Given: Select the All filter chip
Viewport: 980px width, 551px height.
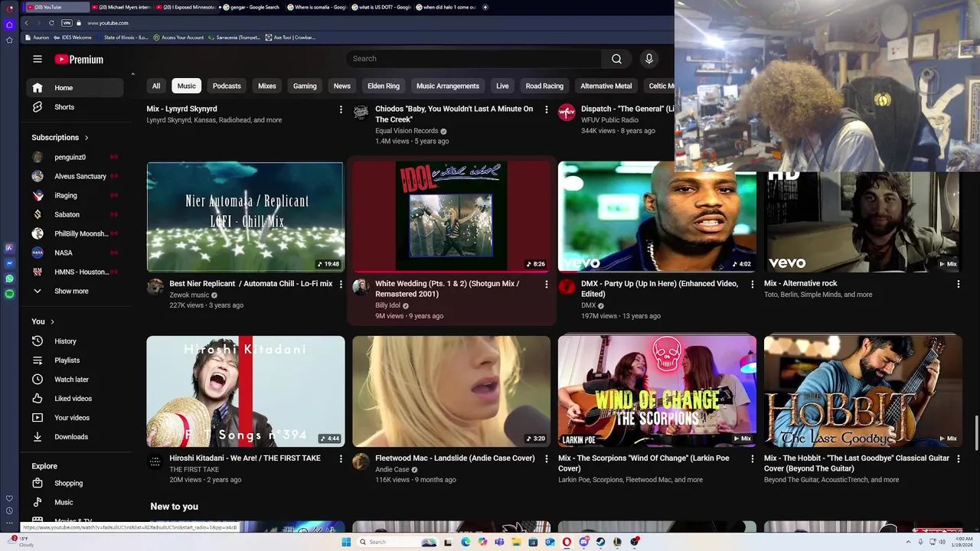Looking at the screenshot, I should click(156, 86).
